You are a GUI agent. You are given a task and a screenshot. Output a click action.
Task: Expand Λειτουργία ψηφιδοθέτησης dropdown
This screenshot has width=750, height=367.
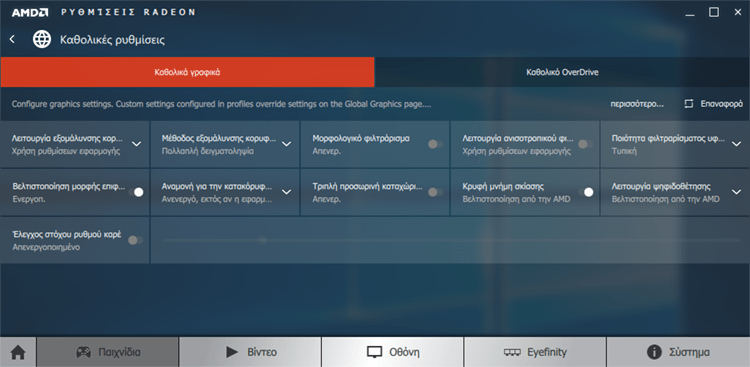[737, 192]
